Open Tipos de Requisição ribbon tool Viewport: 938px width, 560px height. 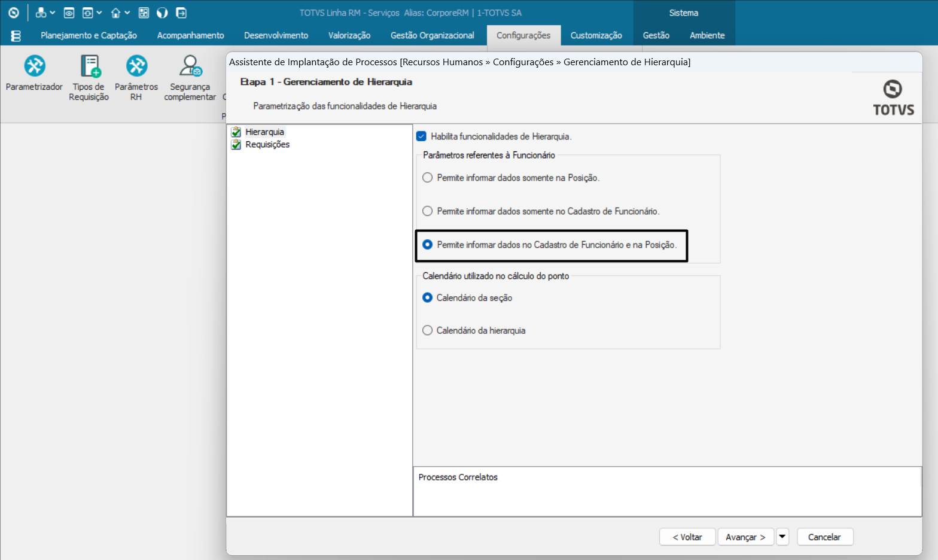(89, 78)
